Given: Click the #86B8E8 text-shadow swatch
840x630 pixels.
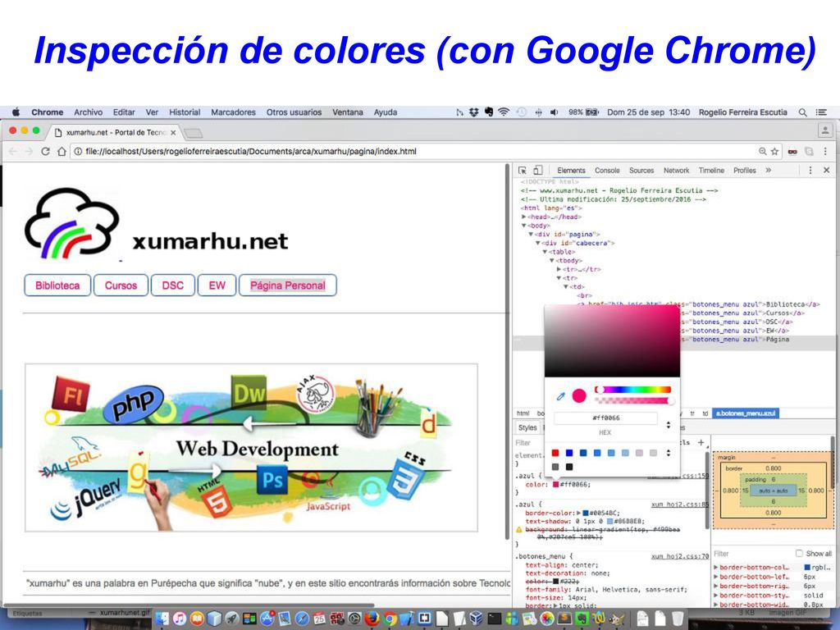Looking at the screenshot, I should (609, 521).
